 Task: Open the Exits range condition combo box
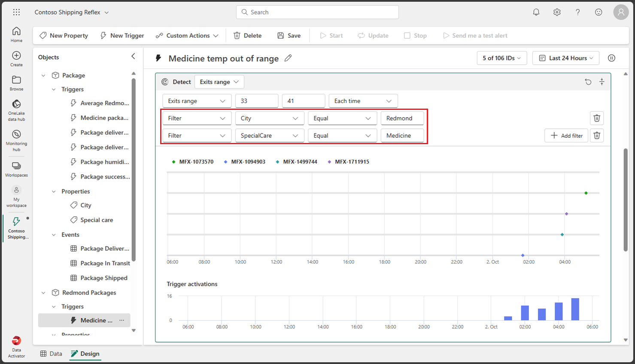[197, 101]
